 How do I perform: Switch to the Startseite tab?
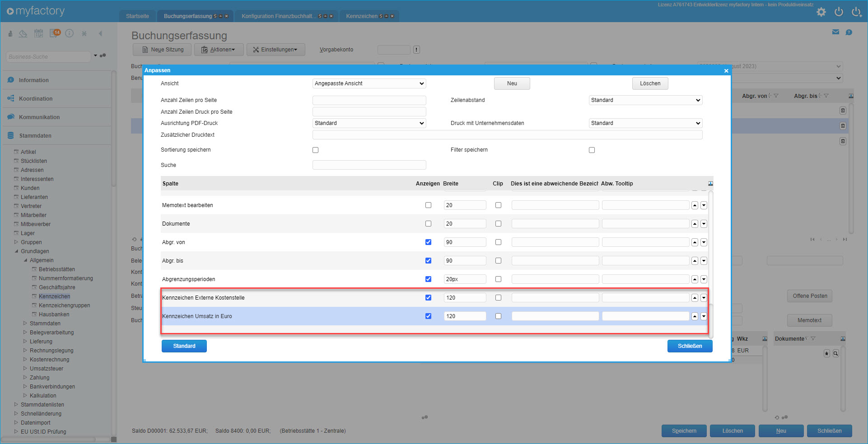point(137,16)
